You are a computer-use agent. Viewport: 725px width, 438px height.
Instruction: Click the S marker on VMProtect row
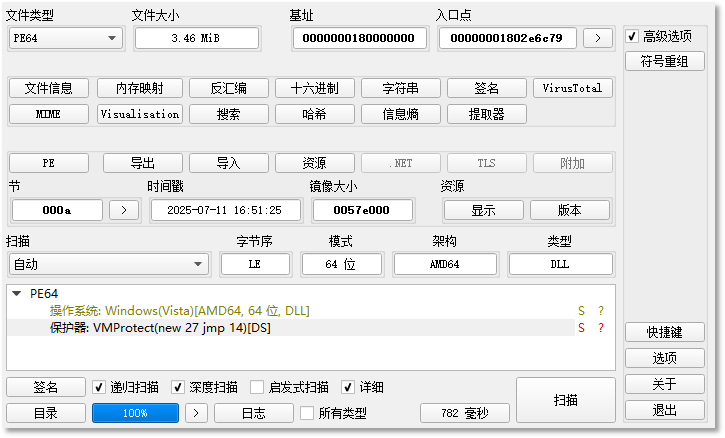click(x=581, y=328)
